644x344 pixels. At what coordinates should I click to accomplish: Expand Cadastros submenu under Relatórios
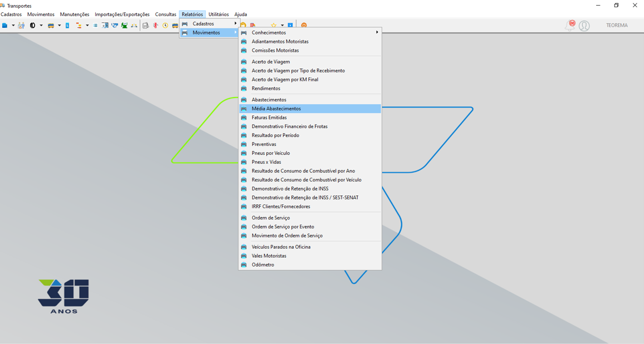click(x=209, y=24)
